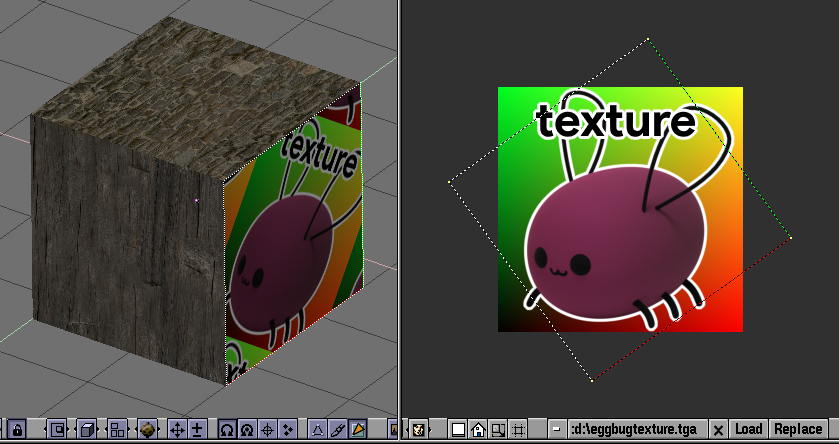Click the bottom UV vertex of the rotated quad
This screenshot has width=839, height=444.
[x=592, y=380]
